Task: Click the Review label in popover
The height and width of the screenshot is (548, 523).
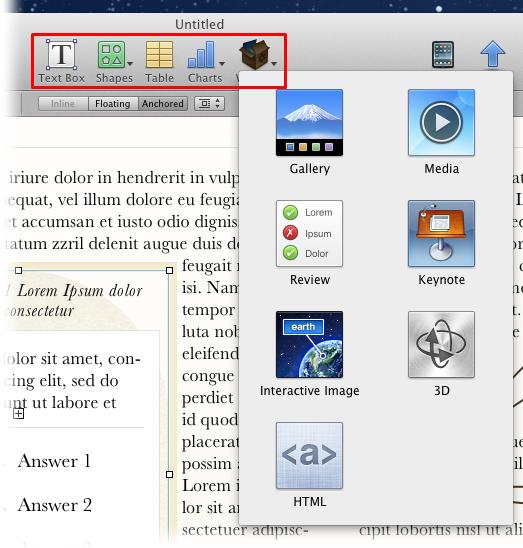Action: pos(310,280)
